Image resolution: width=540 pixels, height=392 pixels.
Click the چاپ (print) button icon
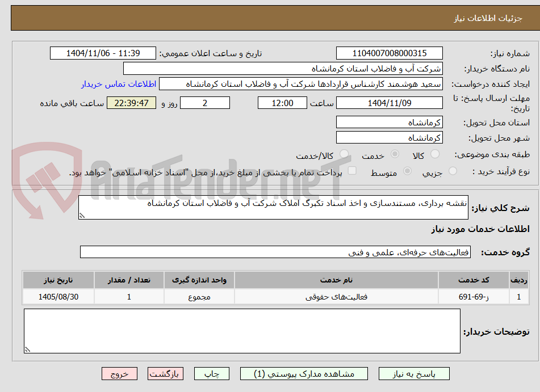211,373
